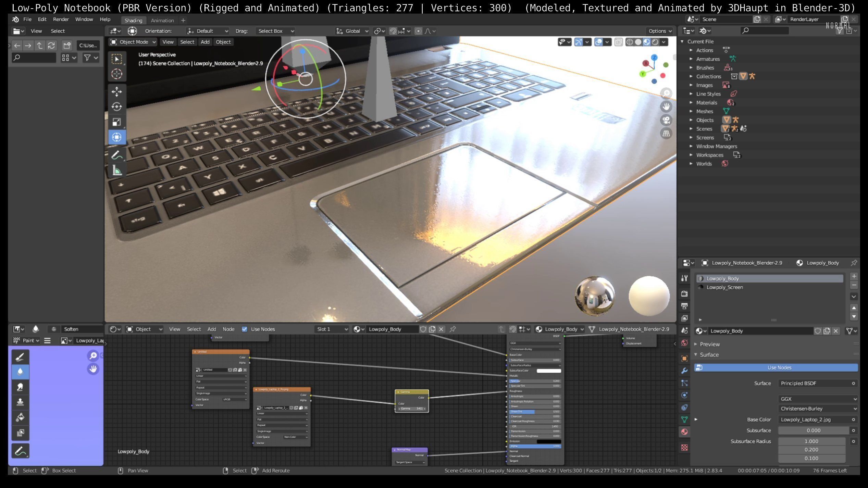Image resolution: width=868 pixels, height=488 pixels.
Task: Select the Move tool in viewport toolbar
Action: pyautogui.click(x=116, y=91)
